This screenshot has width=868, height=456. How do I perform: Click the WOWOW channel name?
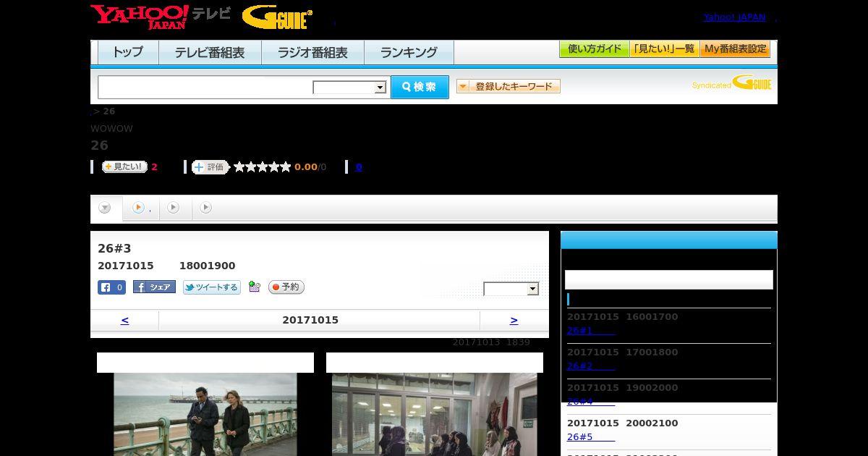coord(111,129)
